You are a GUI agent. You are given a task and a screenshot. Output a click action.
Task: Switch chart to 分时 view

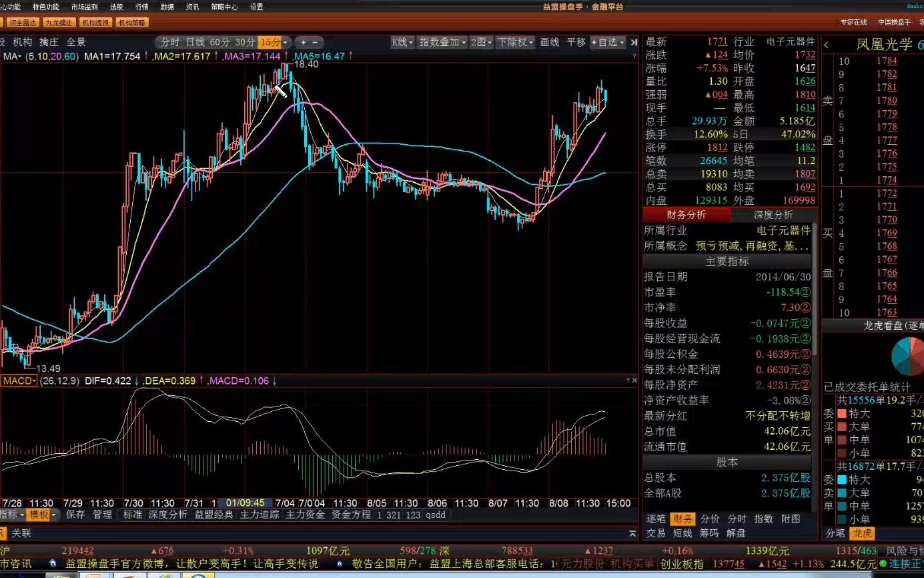click(x=170, y=42)
